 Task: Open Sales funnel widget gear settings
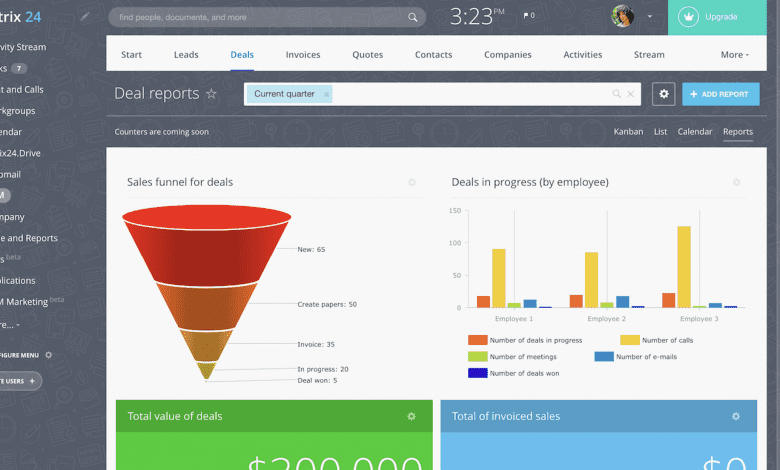(412, 183)
